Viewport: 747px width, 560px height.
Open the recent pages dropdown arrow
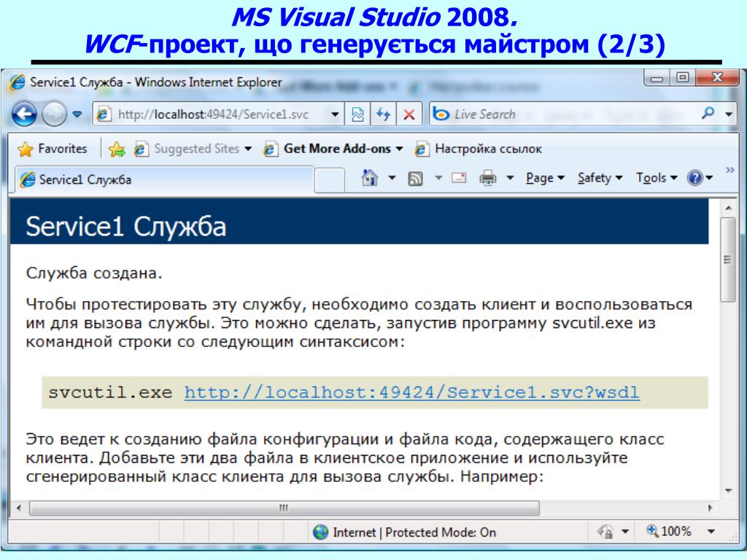(77, 114)
